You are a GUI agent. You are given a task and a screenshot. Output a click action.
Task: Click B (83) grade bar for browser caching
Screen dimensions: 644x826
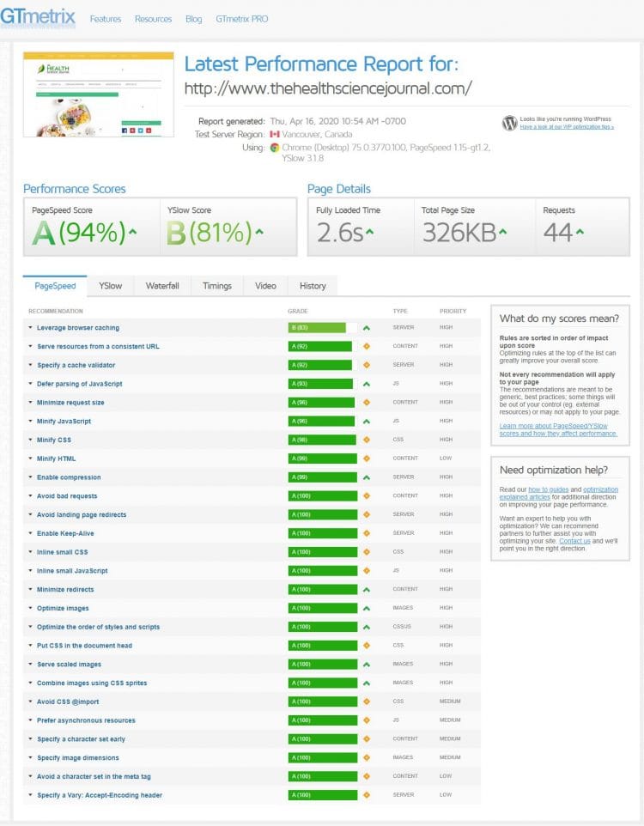tap(317, 328)
